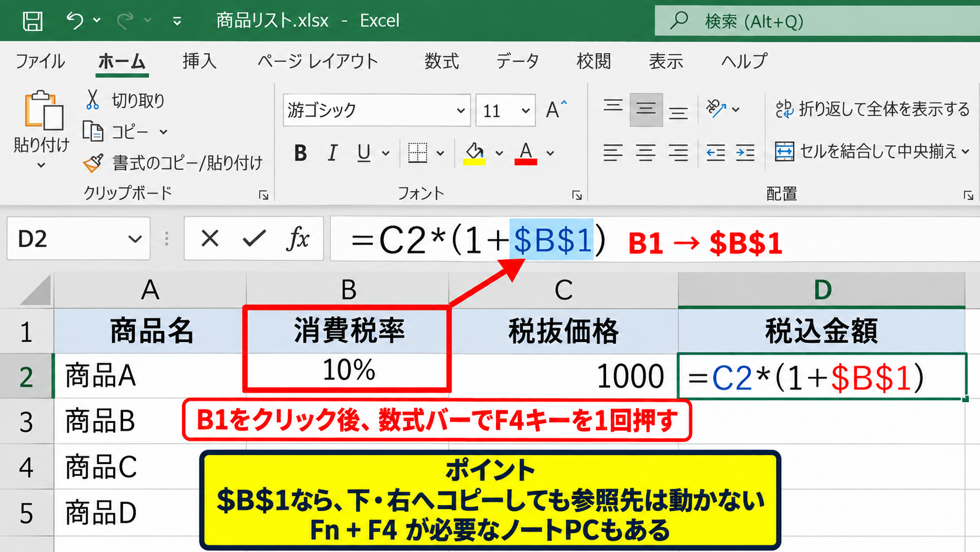Click the search box (検索 Alt+Q)

817,21
